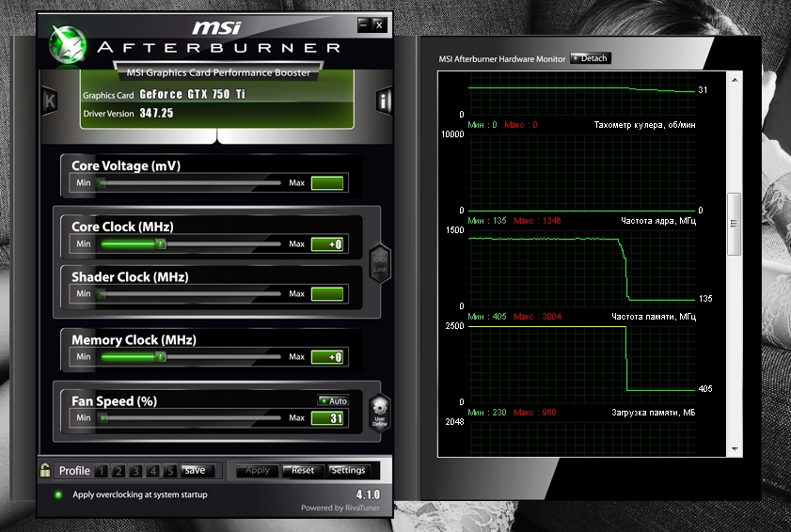Image resolution: width=791 pixels, height=532 pixels.
Task: Reset settings to default
Action: point(302,471)
